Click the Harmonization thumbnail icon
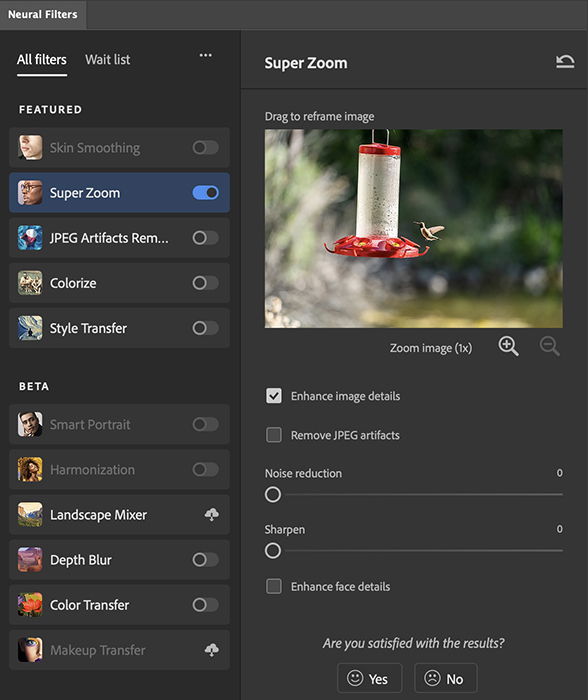 [30, 470]
